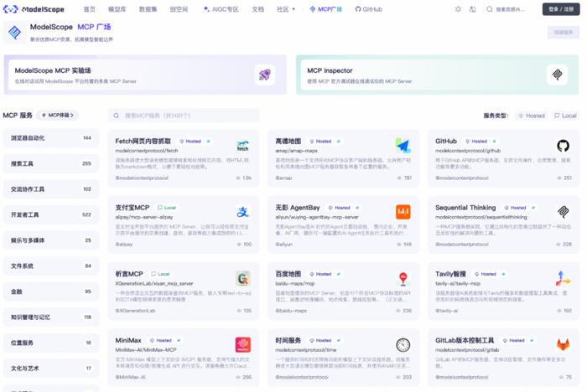Select the 娱乐与多媒体 category
587x392 pixels.
click(x=51, y=240)
